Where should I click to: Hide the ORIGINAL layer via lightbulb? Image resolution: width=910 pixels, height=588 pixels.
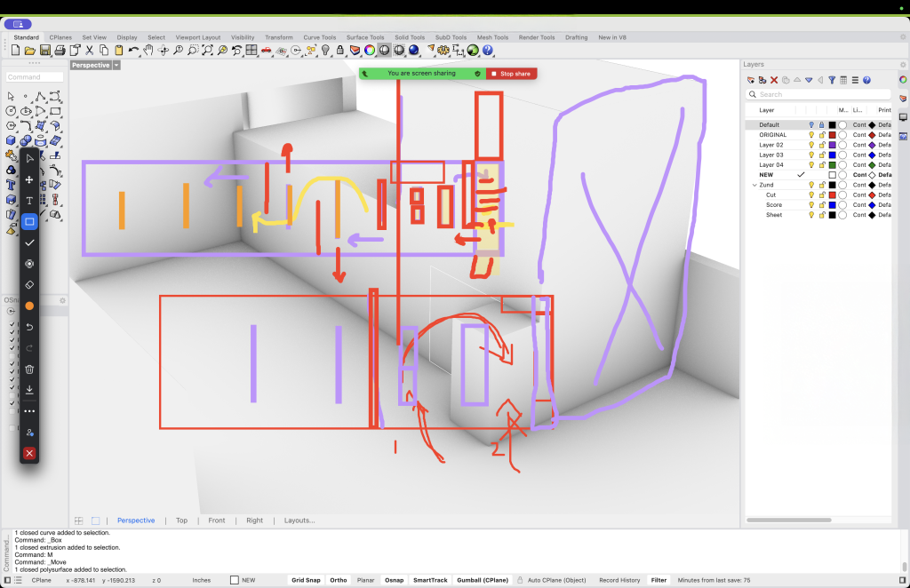811,135
